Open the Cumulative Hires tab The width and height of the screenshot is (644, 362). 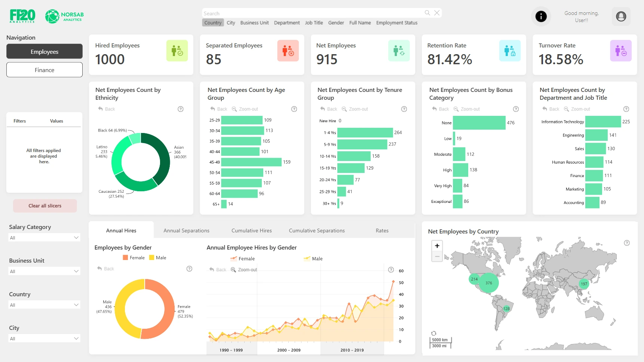(x=251, y=230)
